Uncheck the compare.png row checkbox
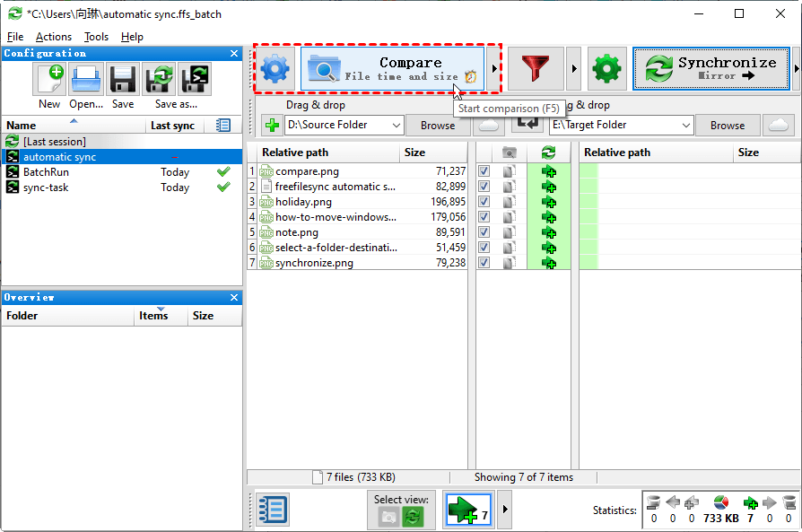This screenshot has height=532, width=802. pyautogui.click(x=484, y=171)
